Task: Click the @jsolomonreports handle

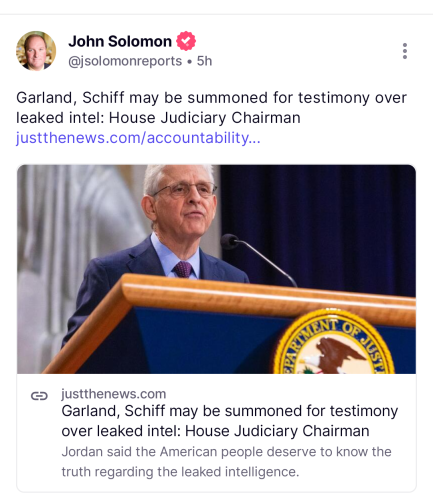Action: 125,61
